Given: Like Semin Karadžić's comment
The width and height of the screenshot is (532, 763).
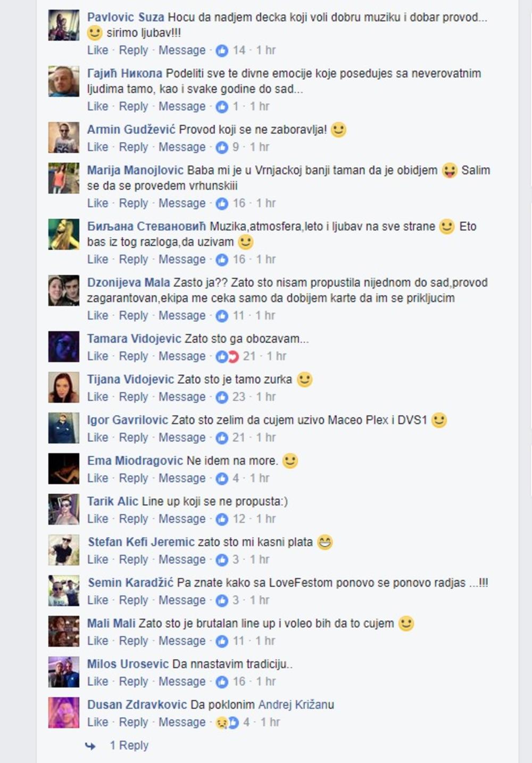Looking at the screenshot, I should point(97,600).
